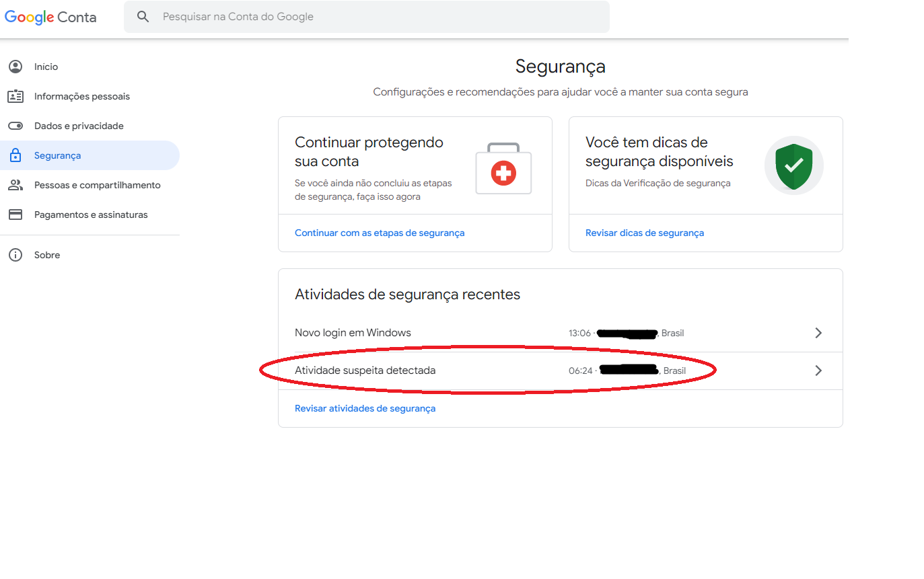
Task: Click the Segurança page title
Action: coord(561,67)
